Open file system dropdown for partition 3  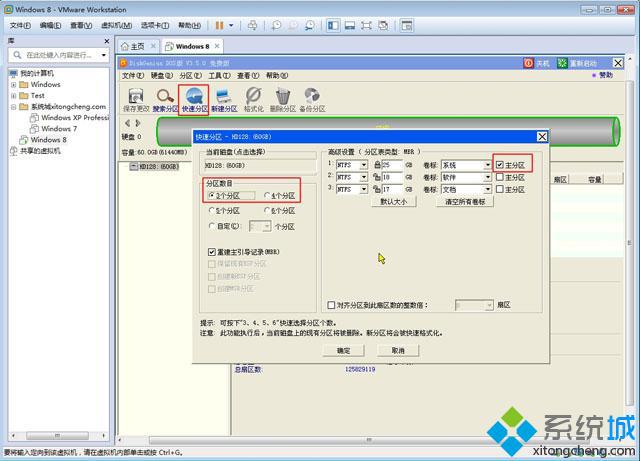[363, 190]
